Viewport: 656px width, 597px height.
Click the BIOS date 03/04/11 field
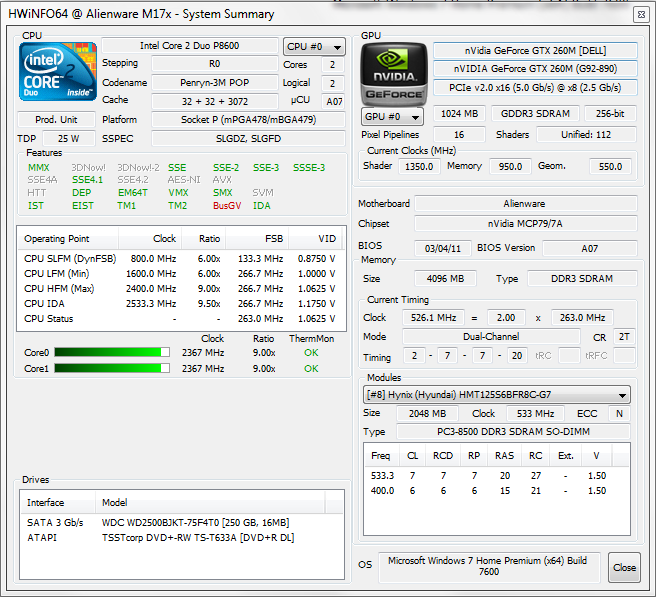(443, 249)
